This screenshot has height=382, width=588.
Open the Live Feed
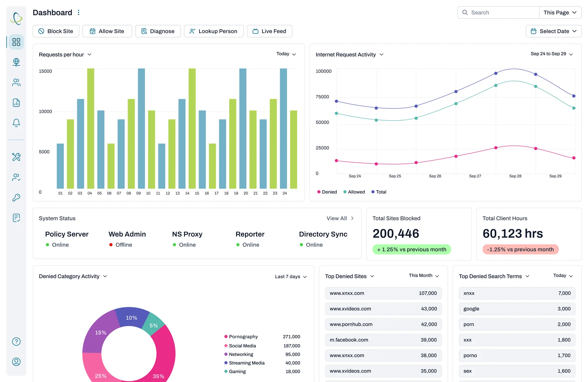(269, 31)
